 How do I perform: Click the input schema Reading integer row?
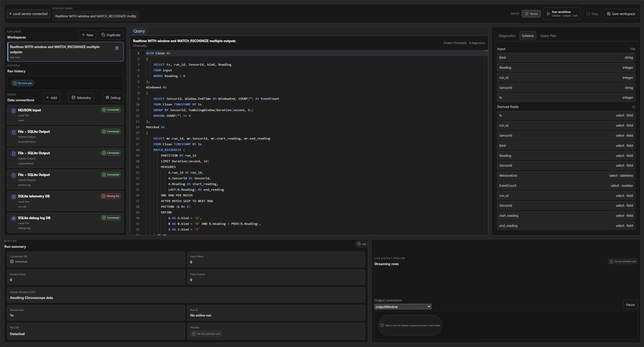pos(566,67)
